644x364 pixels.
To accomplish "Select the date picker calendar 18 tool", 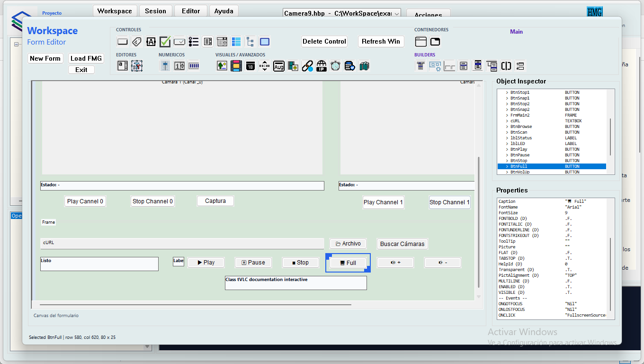I will coord(250,66).
